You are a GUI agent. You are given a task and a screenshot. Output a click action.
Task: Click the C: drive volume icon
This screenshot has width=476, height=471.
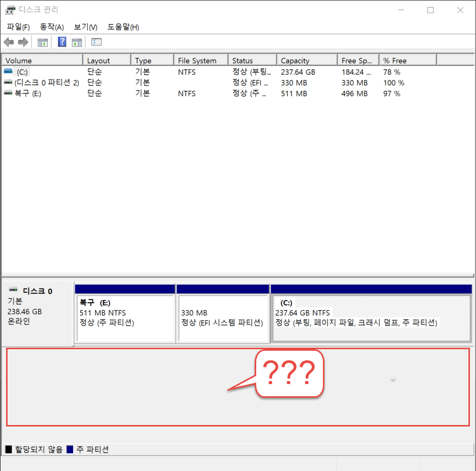click(x=8, y=72)
